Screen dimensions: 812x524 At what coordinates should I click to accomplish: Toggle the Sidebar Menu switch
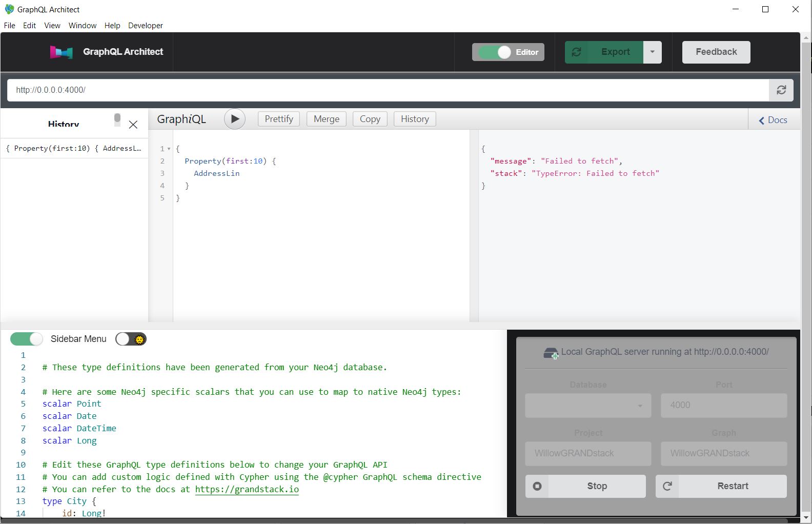click(x=27, y=339)
